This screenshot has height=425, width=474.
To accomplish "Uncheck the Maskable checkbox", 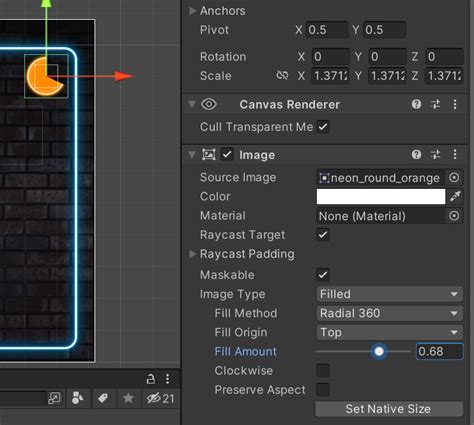I will click(323, 275).
